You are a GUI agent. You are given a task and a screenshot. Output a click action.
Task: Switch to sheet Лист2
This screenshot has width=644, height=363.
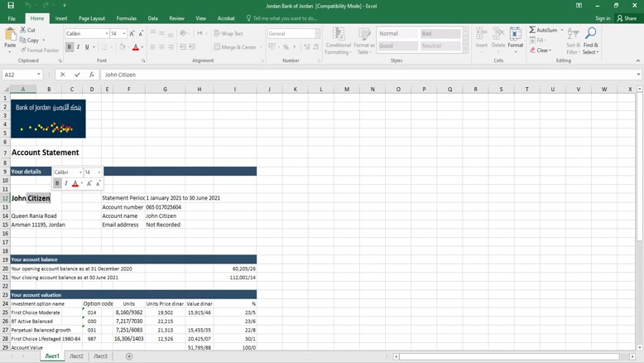tap(76, 356)
